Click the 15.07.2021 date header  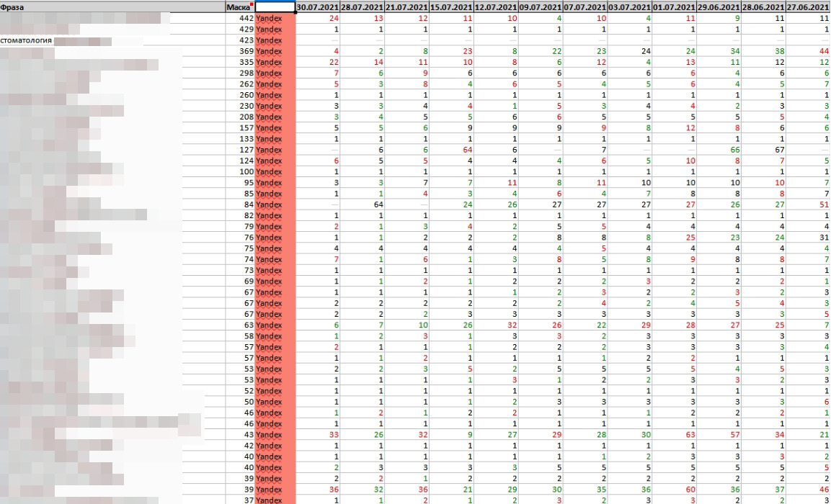point(451,6)
